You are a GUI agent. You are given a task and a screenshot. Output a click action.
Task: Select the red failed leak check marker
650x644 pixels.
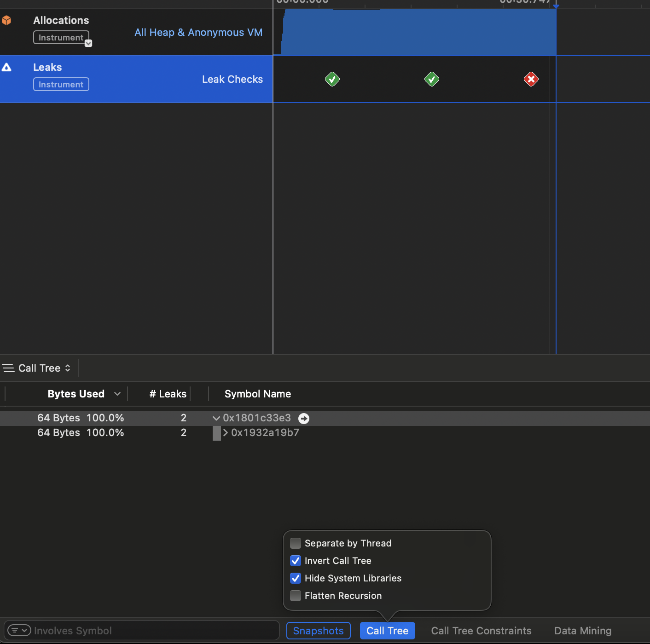click(x=531, y=79)
